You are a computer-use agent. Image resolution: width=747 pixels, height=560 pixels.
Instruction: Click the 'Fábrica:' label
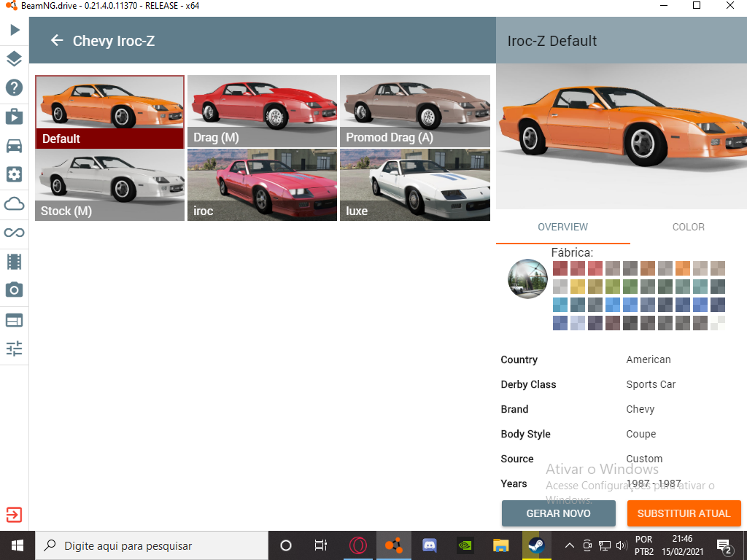[572, 252]
